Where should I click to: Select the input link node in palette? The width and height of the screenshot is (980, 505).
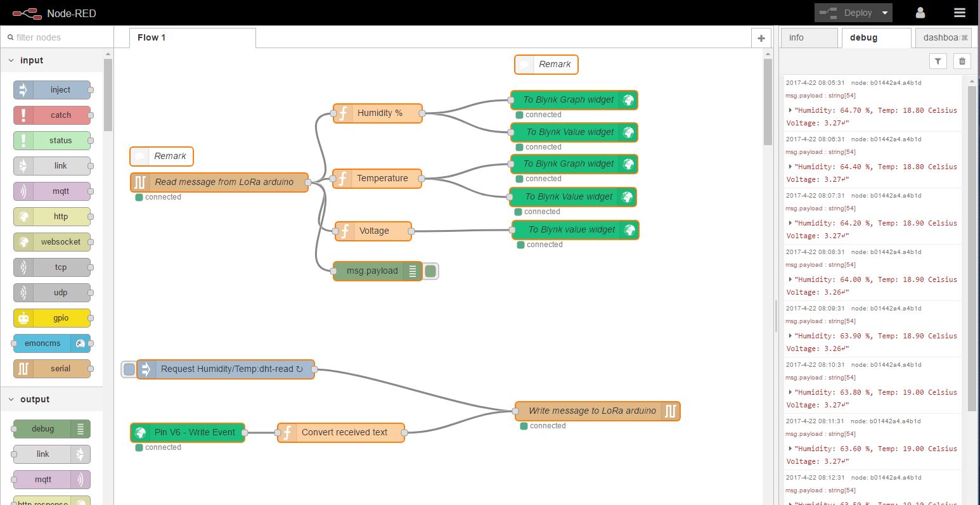click(52, 166)
